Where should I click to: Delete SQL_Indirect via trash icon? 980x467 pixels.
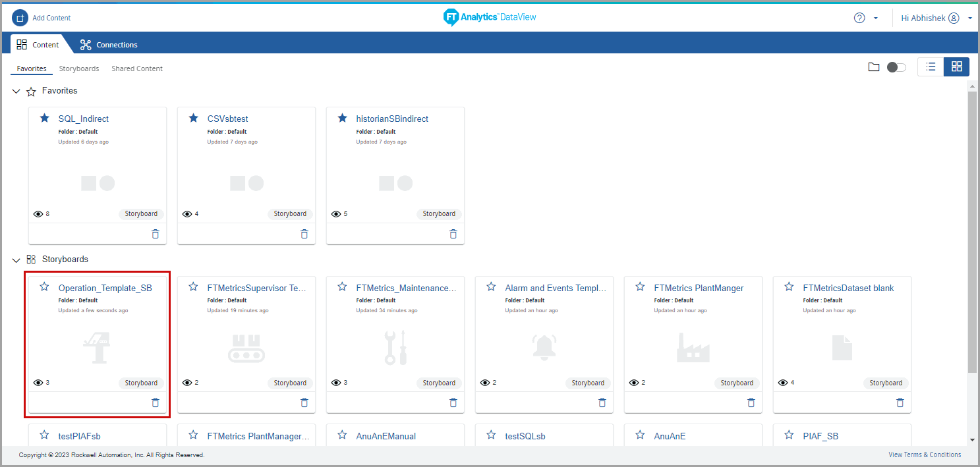pos(156,234)
